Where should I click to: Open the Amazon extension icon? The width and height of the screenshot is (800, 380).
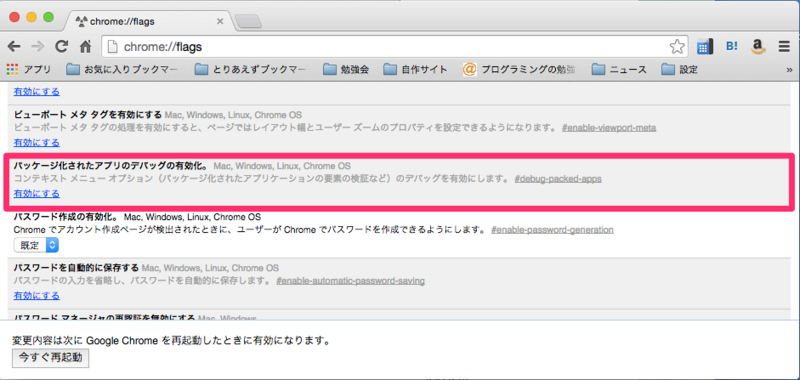click(758, 47)
